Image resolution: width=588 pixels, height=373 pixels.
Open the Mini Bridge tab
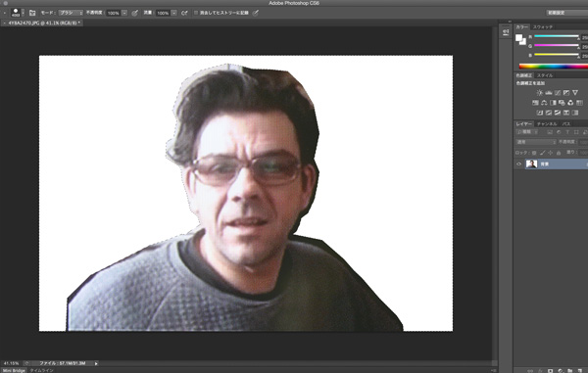click(x=14, y=370)
